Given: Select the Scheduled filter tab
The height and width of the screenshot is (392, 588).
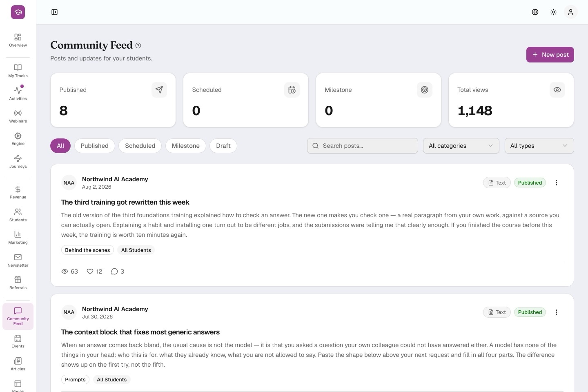Looking at the screenshot, I should [x=140, y=146].
